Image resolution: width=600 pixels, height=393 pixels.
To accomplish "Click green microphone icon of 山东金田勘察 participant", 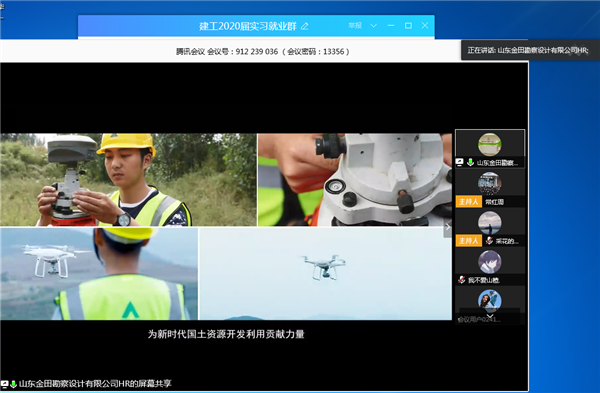I will [x=470, y=162].
